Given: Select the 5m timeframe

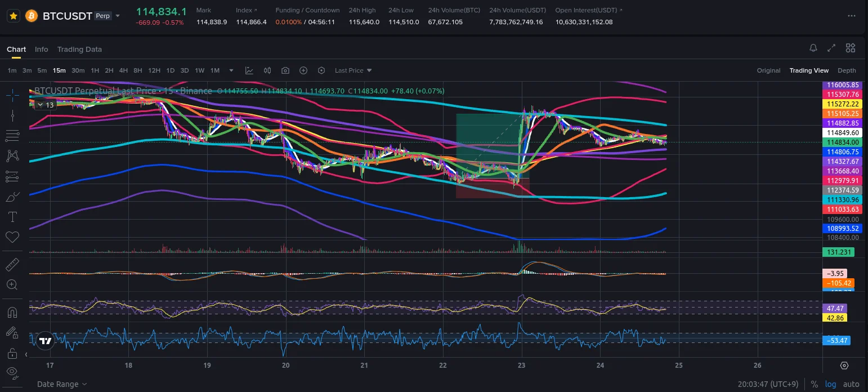Looking at the screenshot, I should [x=42, y=70].
